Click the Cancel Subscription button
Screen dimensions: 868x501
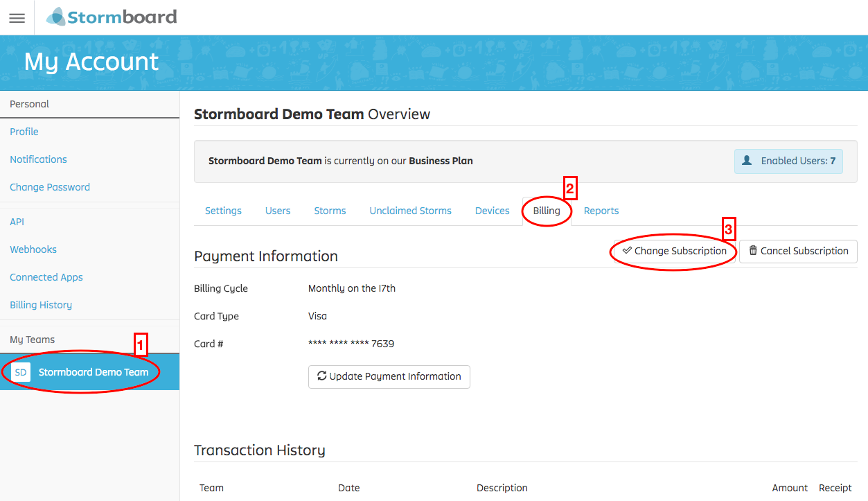[798, 251]
